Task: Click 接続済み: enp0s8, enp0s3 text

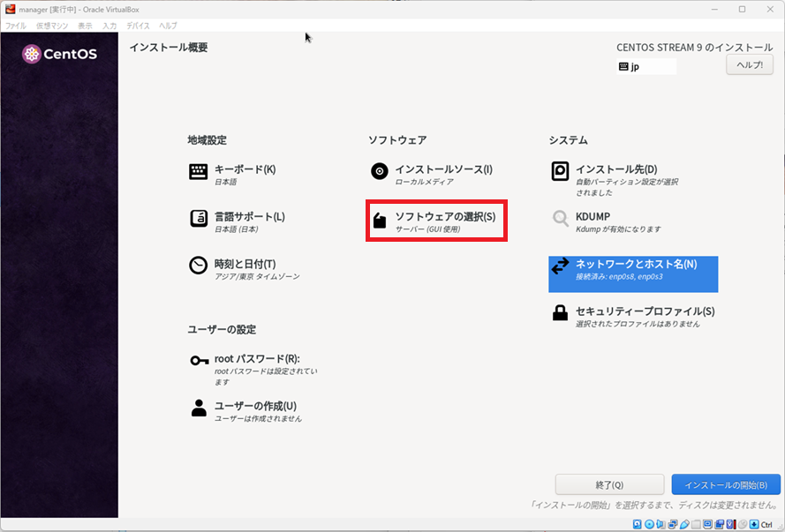Action: click(x=619, y=276)
